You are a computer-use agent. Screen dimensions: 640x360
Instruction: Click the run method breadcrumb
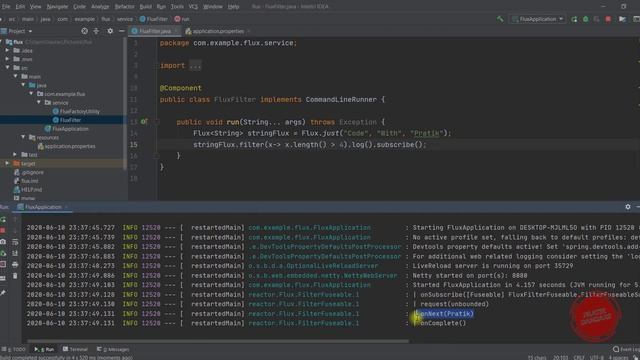point(182,19)
